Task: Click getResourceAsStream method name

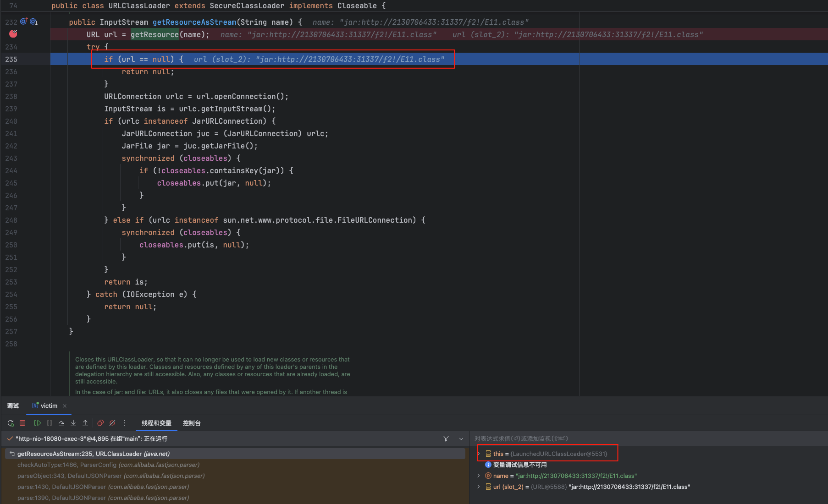Action: (194, 22)
